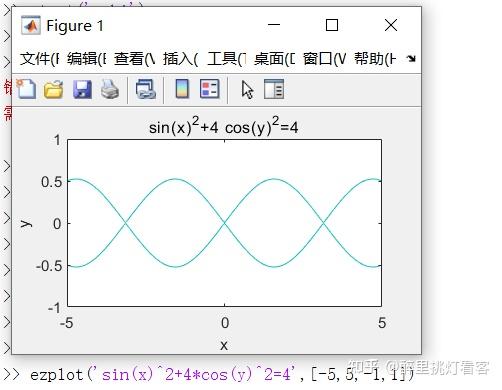Screen dimensions: 502x390
Task: Click the 1 tick label on y axis
Action: [58, 140]
